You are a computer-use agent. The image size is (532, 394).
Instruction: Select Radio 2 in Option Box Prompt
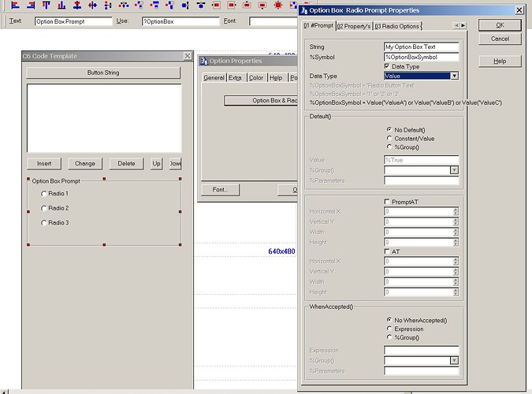click(44, 208)
